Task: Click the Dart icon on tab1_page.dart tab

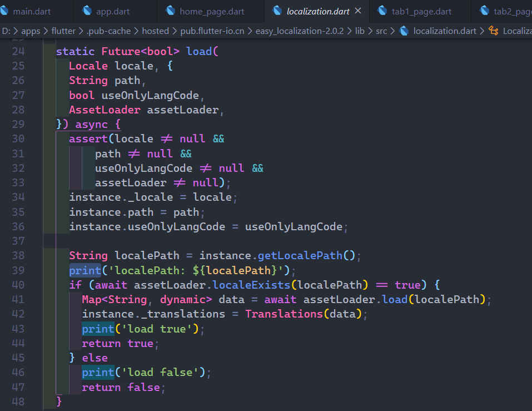Action: click(x=382, y=11)
